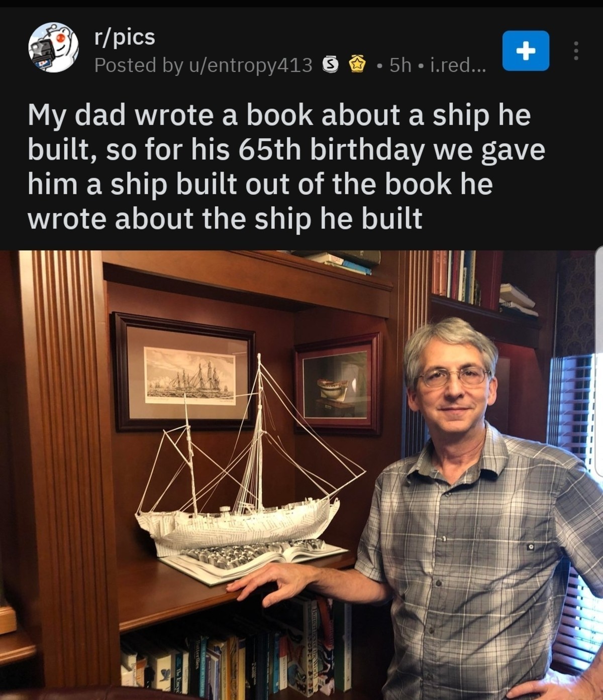Viewport: 603px width, 700px height.
Task: Join the subreddit with the blue plus button
Action: (x=526, y=51)
